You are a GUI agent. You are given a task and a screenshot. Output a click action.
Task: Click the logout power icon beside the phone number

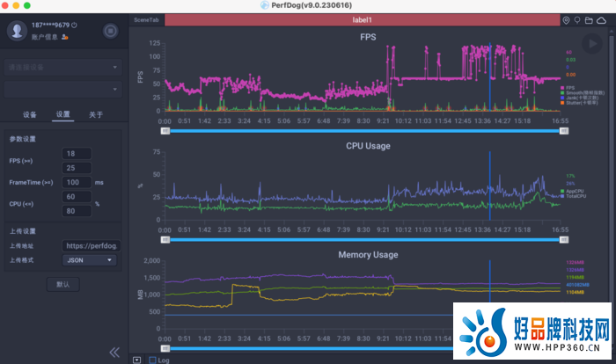pyautogui.click(x=74, y=25)
